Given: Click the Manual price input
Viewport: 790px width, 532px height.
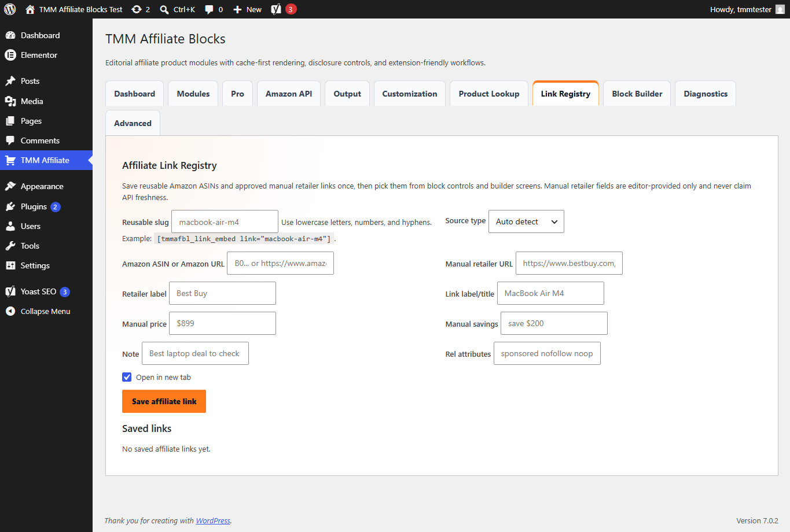Looking at the screenshot, I should pyautogui.click(x=222, y=323).
